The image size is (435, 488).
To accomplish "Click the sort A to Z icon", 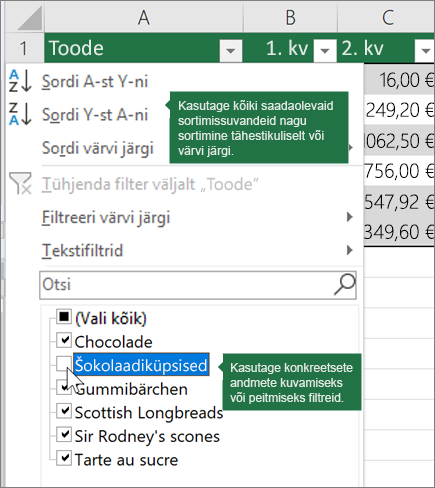I will [20, 81].
